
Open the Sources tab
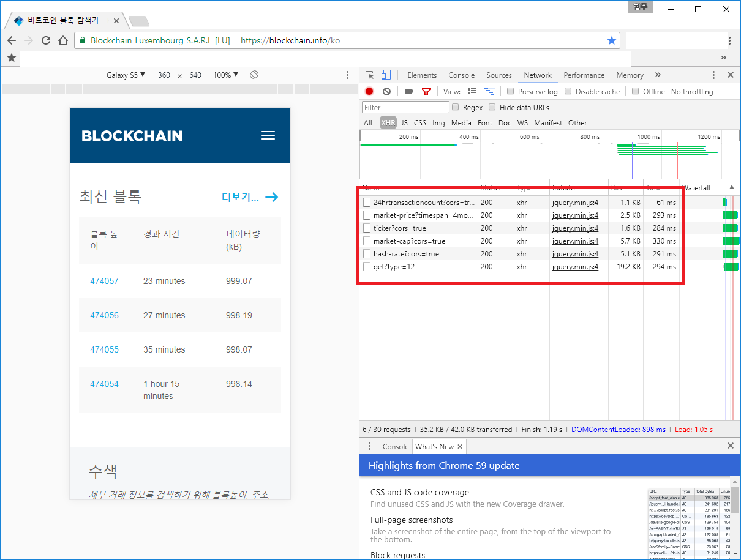click(x=499, y=75)
